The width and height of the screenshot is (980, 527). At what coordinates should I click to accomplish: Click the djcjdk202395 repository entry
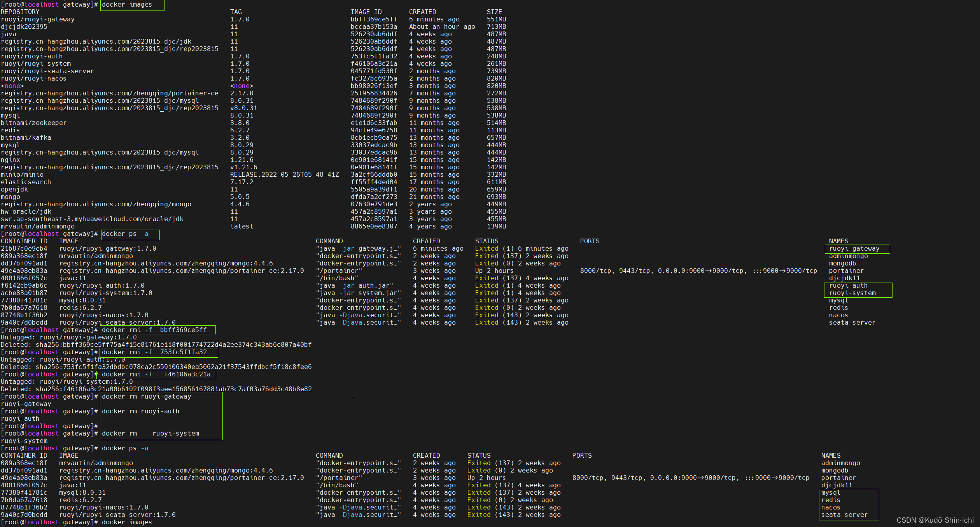click(24, 27)
